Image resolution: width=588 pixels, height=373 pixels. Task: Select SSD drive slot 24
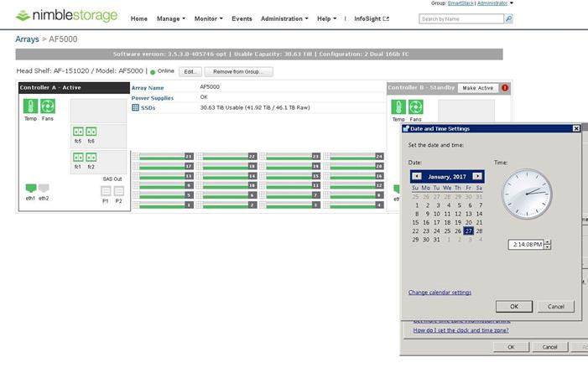(x=353, y=156)
